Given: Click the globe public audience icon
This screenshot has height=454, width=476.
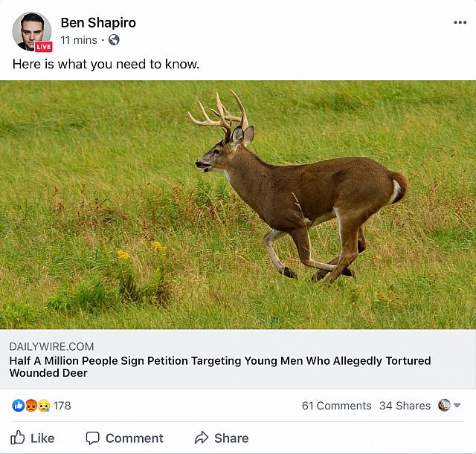Looking at the screenshot, I should [x=114, y=39].
